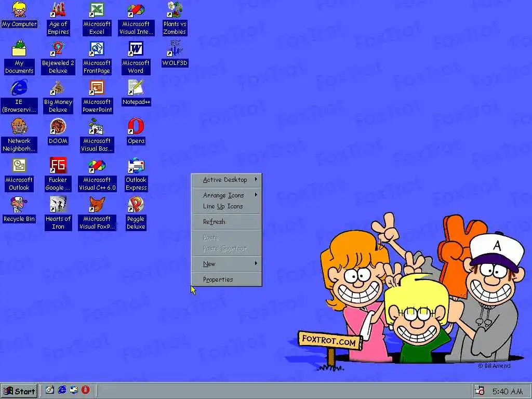Click the Task Scheduler tray icon
Image resolution: width=532 pixels, height=399 pixels.
tap(480, 391)
